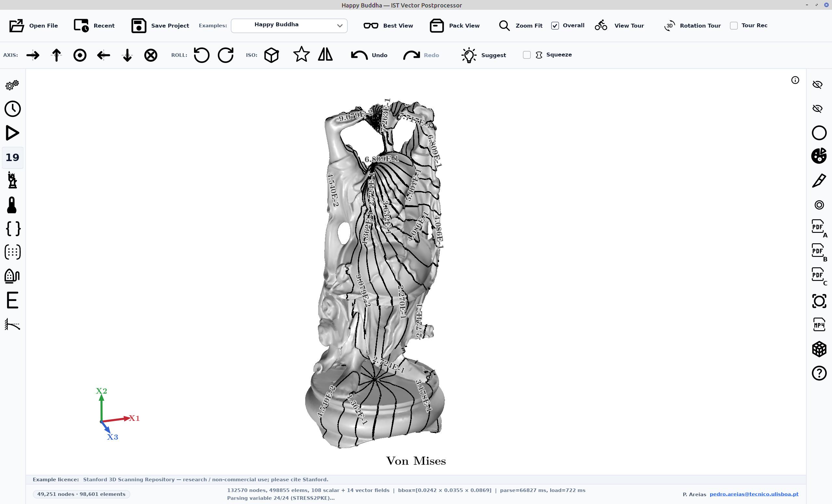832x504 pixels.
Task: Set axis view pointing left arrow
Action: click(x=104, y=55)
